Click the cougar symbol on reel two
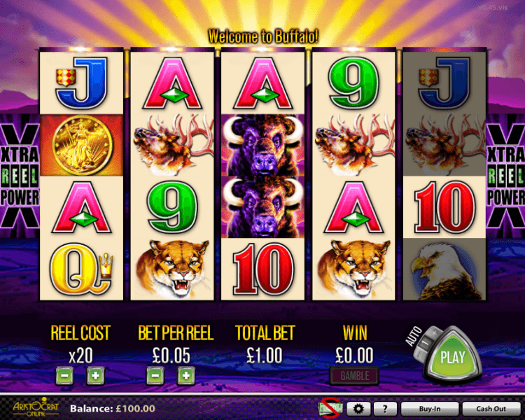Viewport: 525px width, 420px height. pyautogui.click(x=172, y=269)
